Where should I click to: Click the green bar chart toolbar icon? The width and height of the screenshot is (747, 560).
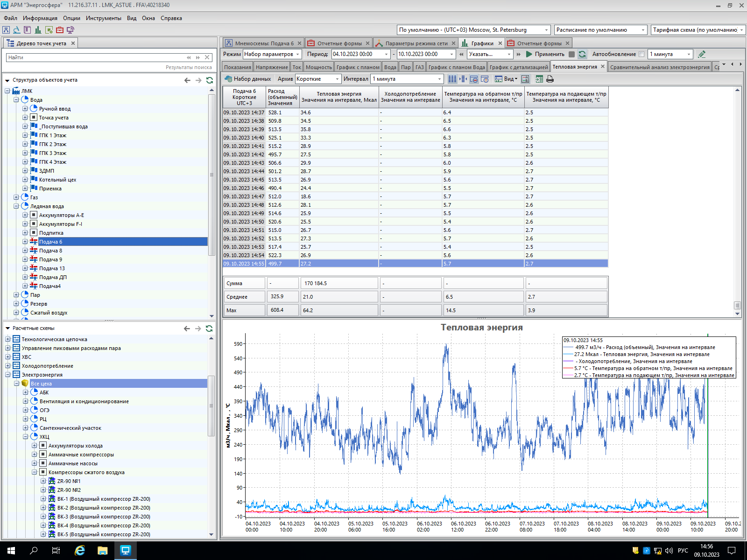[38, 30]
